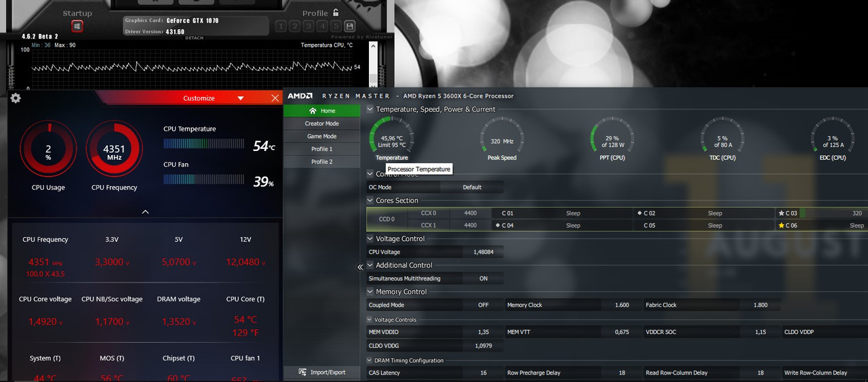Click the Memory Clock value 1.600
This screenshot has height=382, width=868.
(622, 305)
